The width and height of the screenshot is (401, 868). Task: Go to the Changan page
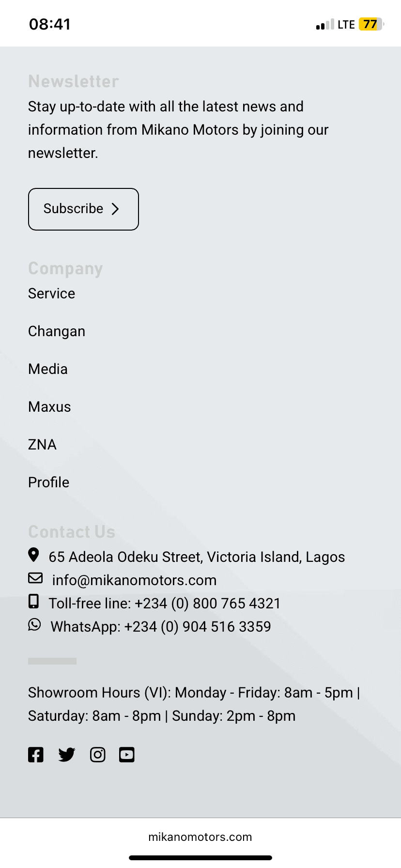click(57, 331)
